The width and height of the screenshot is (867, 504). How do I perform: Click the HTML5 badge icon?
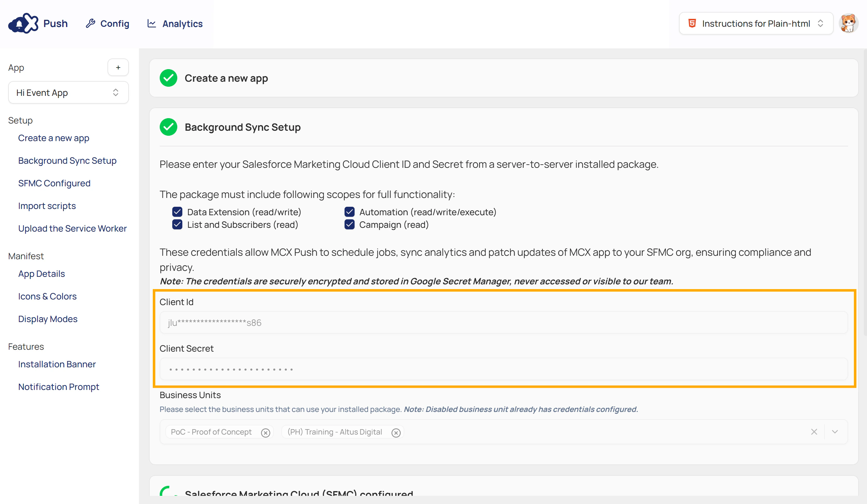tap(692, 23)
